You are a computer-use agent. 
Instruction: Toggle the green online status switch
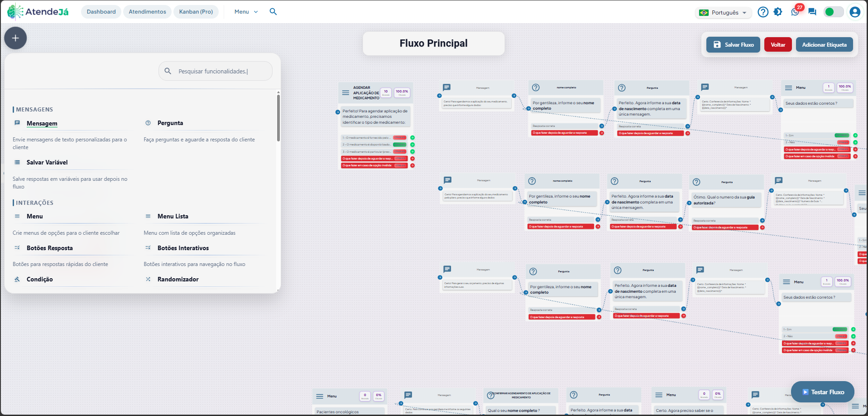click(834, 12)
